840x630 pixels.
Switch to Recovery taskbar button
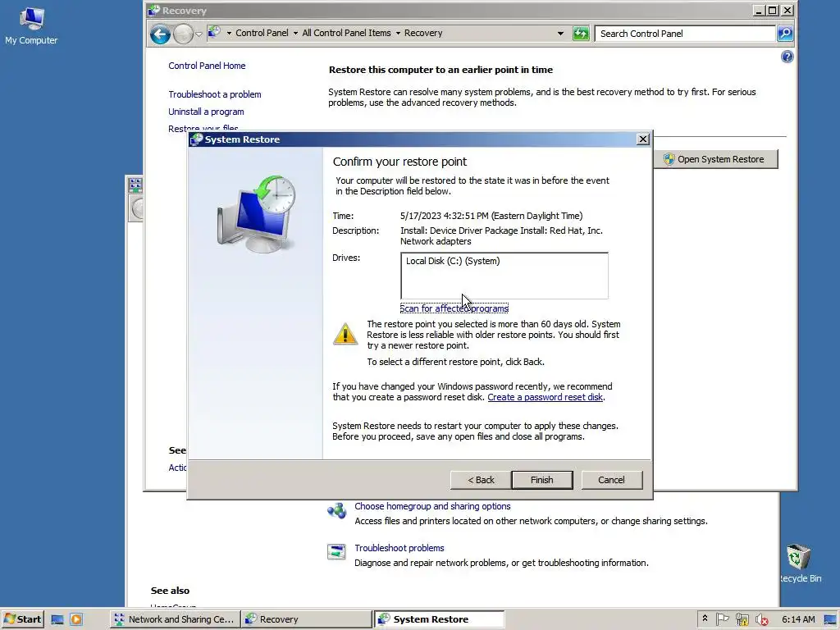coord(306,619)
